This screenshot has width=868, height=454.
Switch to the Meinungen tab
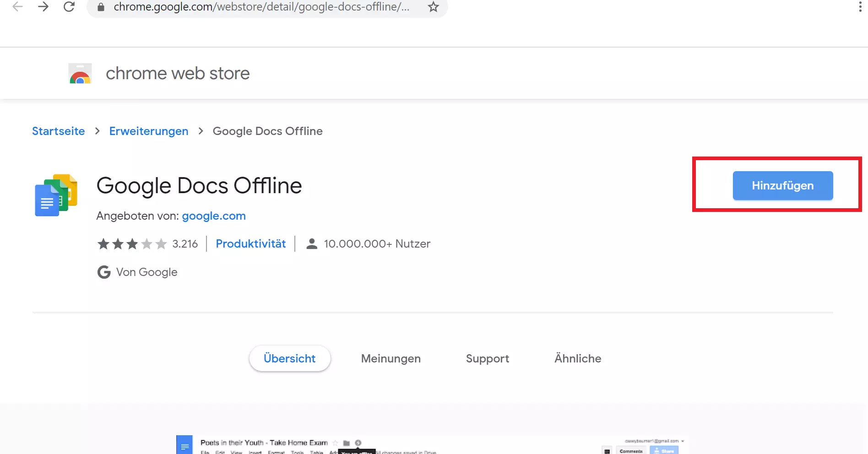point(391,358)
